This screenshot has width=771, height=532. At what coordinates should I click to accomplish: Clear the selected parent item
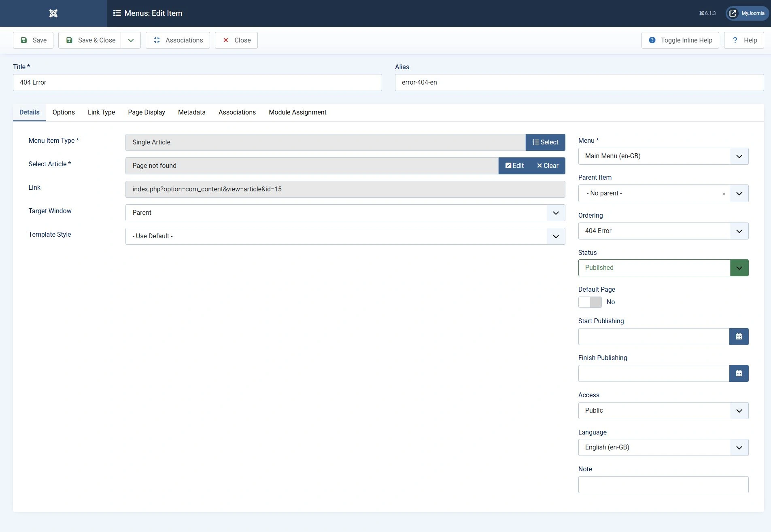point(724,194)
